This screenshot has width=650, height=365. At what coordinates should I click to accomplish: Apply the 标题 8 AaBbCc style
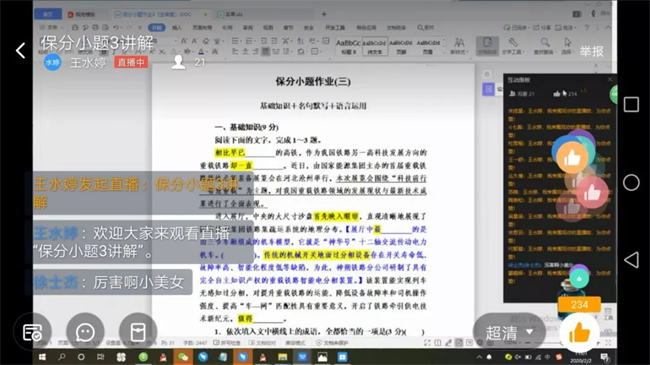pos(348,46)
